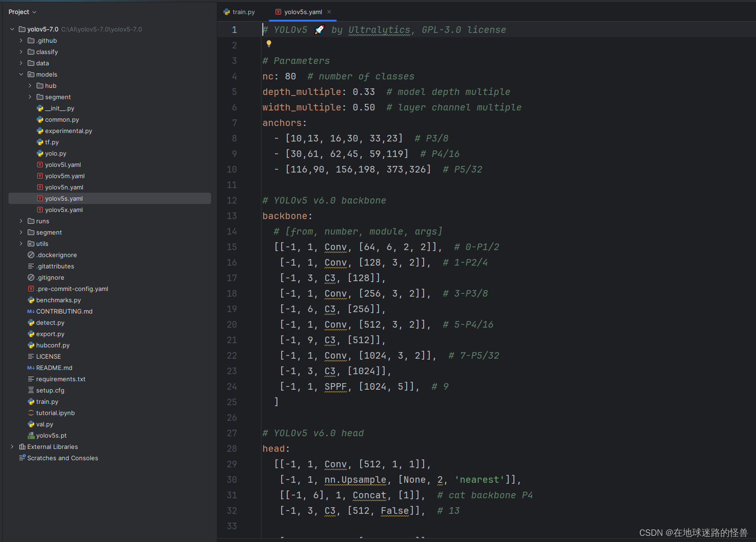Select export.py in the project tree
The width and height of the screenshot is (756, 542).
[50, 334]
